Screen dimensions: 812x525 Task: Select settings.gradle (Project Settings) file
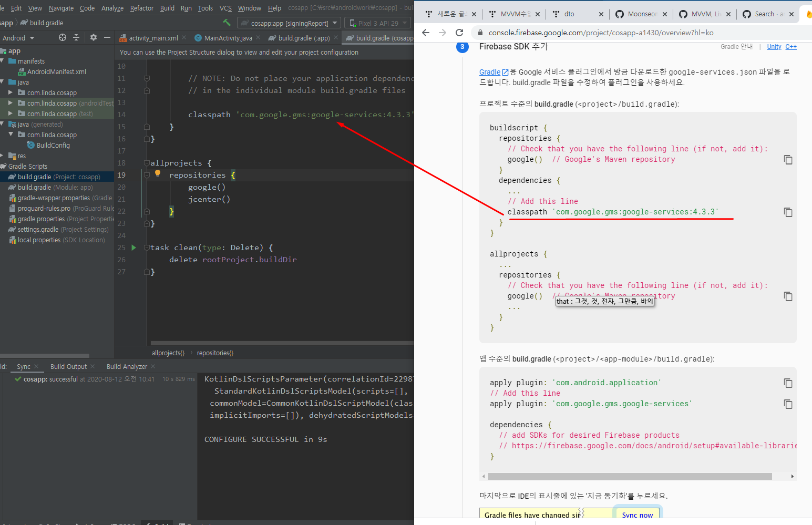tap(58, 229)
